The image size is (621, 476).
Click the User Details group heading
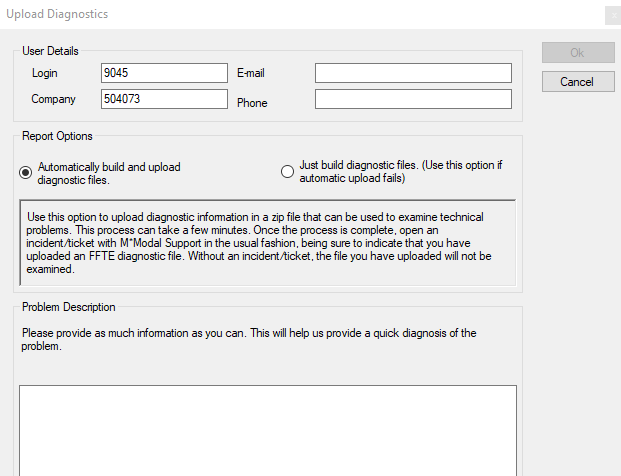[50, 51]
